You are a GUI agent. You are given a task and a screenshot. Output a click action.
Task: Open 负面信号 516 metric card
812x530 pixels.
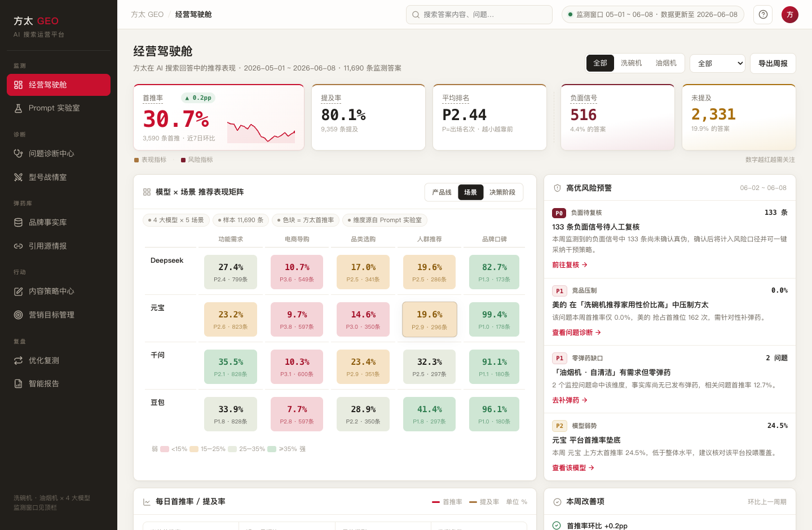[617, 117]
